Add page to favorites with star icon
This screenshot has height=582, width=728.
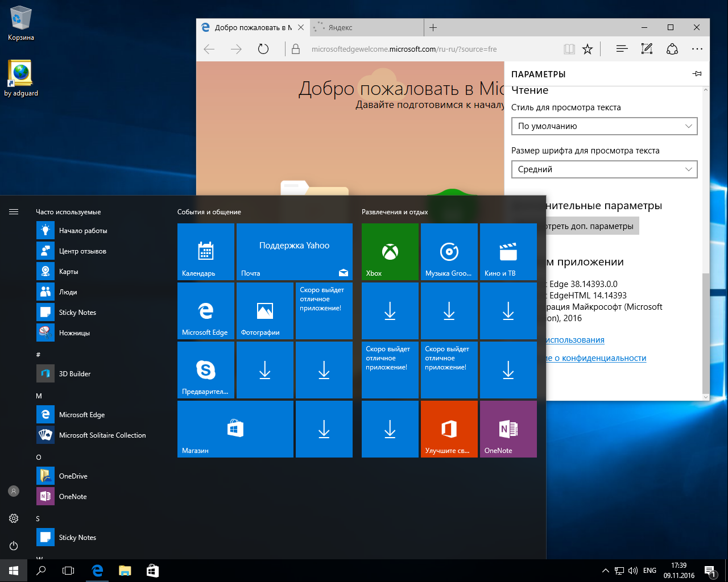click(588, 49)
